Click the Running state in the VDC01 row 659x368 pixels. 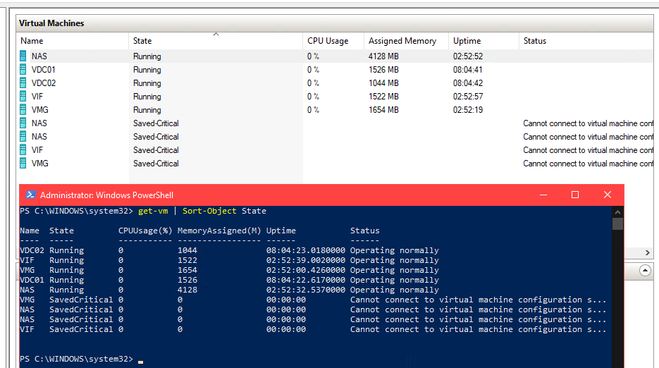coord(147,70)
